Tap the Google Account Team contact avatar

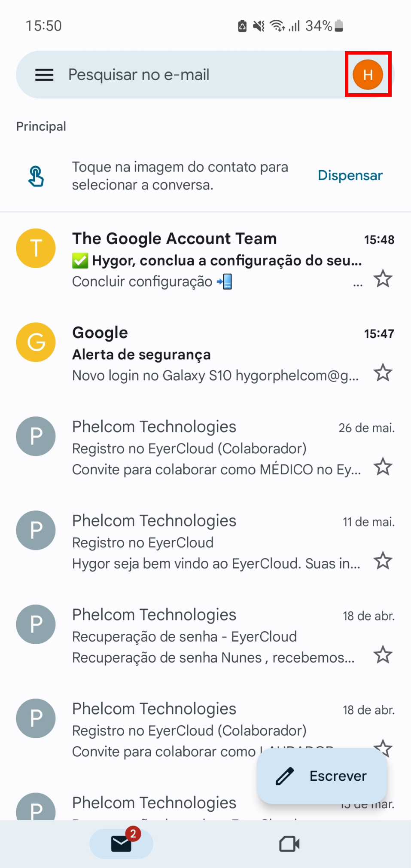(36, 248)
